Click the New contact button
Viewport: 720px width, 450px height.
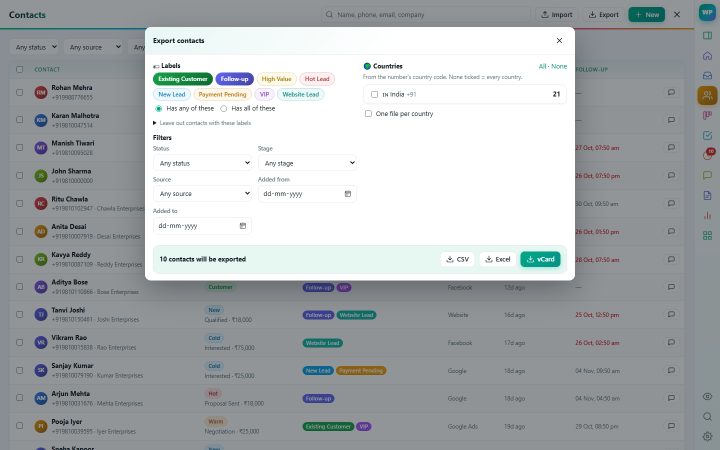coord(647,15)
